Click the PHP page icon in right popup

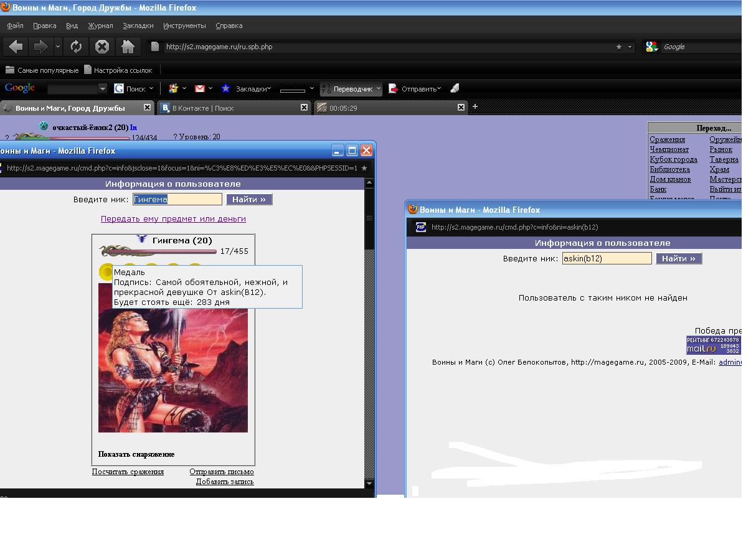click(421, 227)
